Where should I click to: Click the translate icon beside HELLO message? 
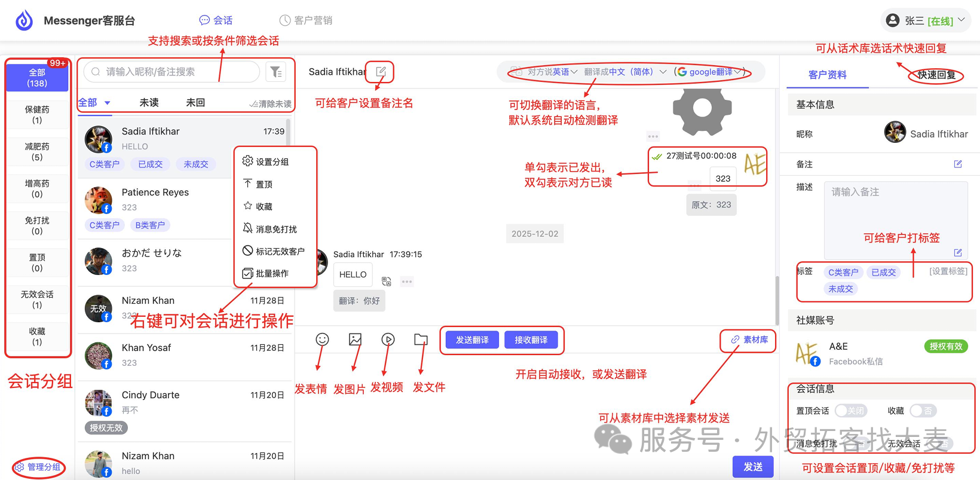coord(386,281)
